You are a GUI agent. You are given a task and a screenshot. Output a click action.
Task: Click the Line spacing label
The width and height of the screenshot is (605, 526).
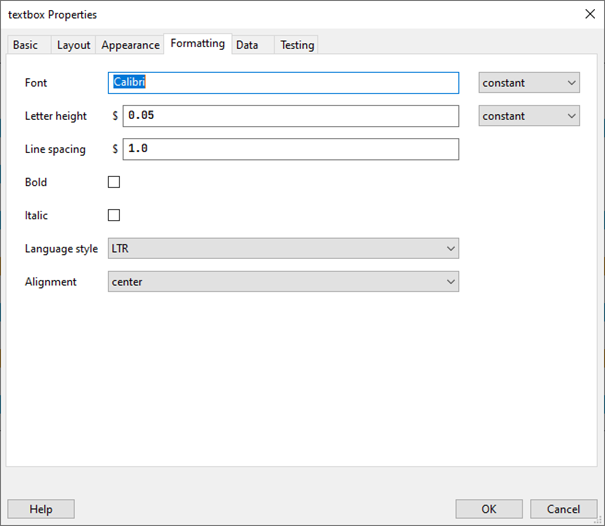click(55, 149)
